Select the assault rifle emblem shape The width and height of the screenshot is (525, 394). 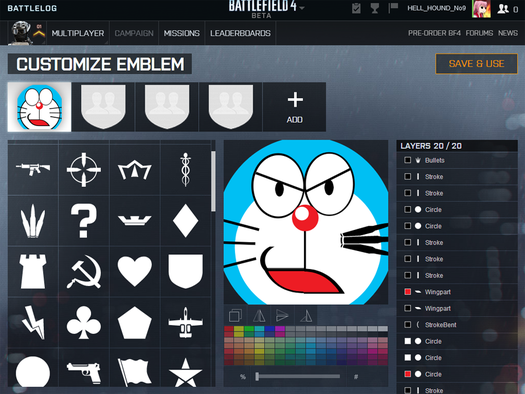pos(33,169)
